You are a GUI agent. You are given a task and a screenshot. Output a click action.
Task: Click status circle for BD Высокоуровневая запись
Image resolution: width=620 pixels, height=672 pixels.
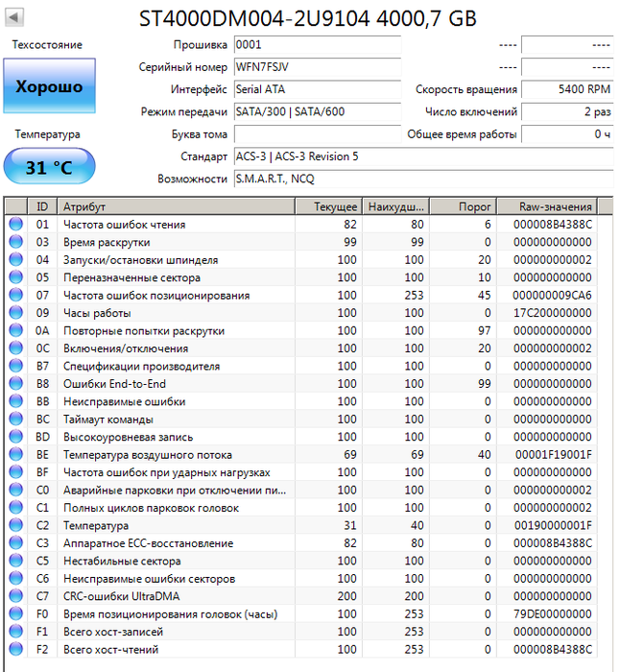(16, 437)
